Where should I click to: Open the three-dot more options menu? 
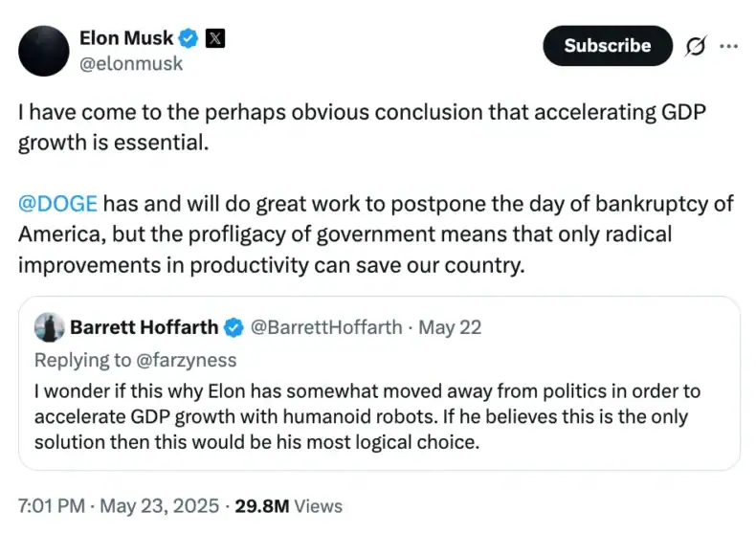(728, 46)
